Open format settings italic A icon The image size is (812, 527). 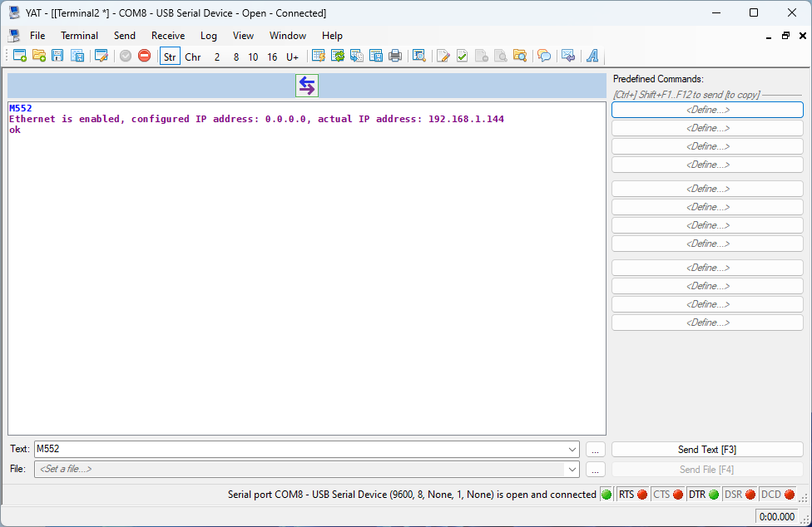pyautogui.click(x=592, y=56)
